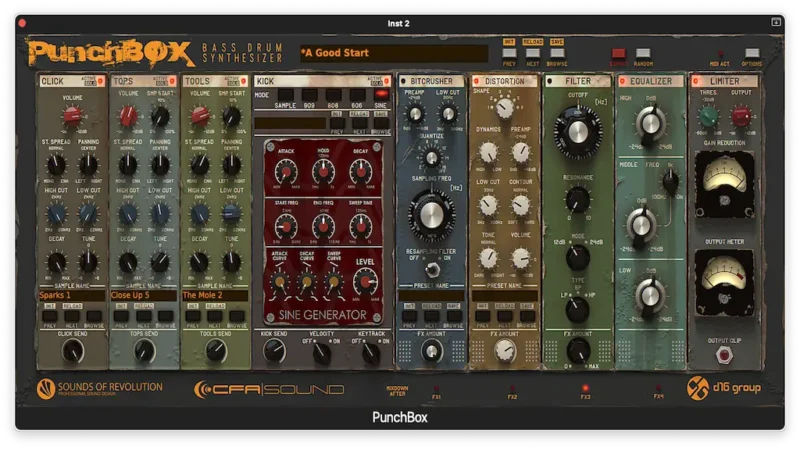Click the 'Sparks 1' sample name display
800x450 pixels.
[x=72, y=295]
